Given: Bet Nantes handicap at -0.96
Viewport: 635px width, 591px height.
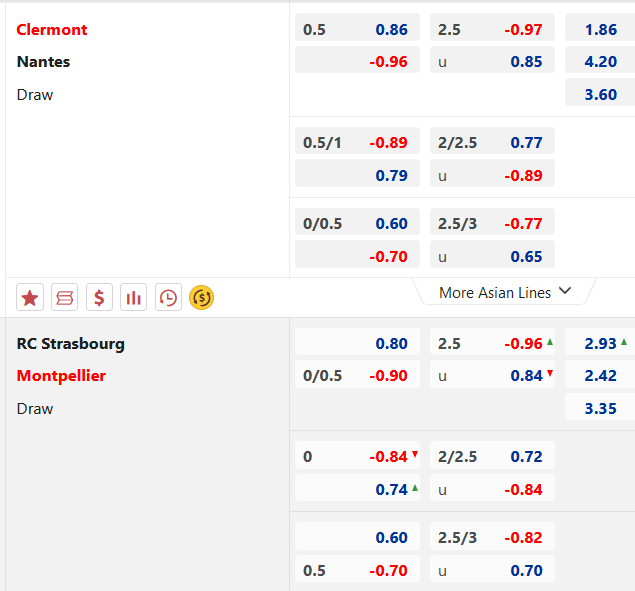Looking at the screenshot, I should [x=357, y=60].
